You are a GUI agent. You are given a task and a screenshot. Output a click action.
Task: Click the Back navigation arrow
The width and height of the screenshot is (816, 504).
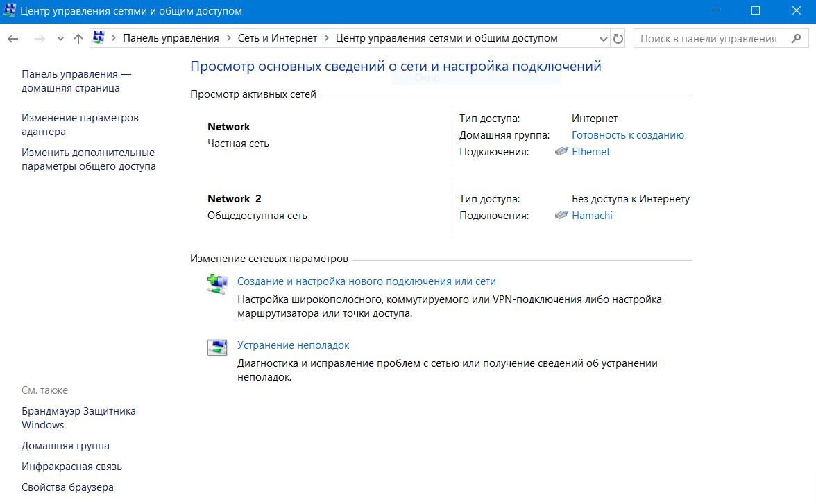tap(14, 39)
